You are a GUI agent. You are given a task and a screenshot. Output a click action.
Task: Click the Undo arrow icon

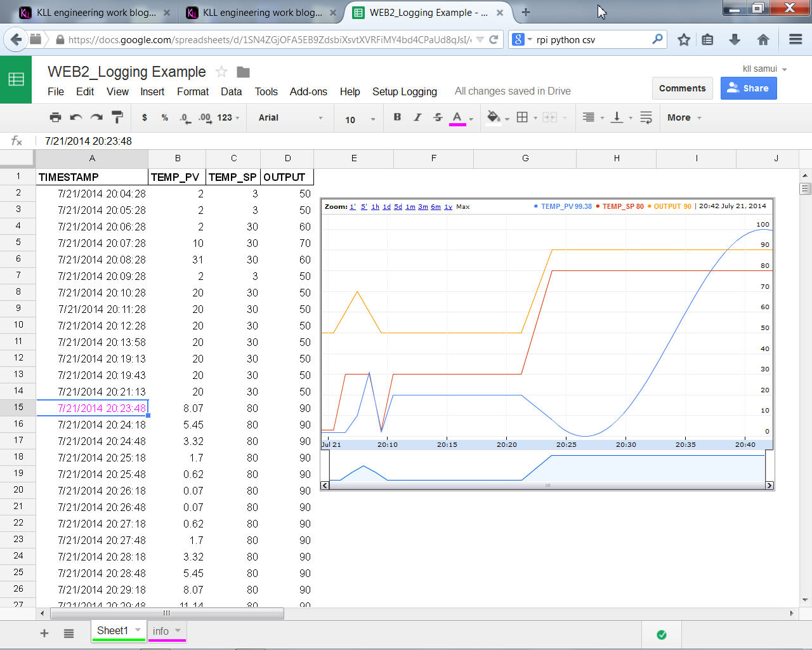(x=76, y=117)
